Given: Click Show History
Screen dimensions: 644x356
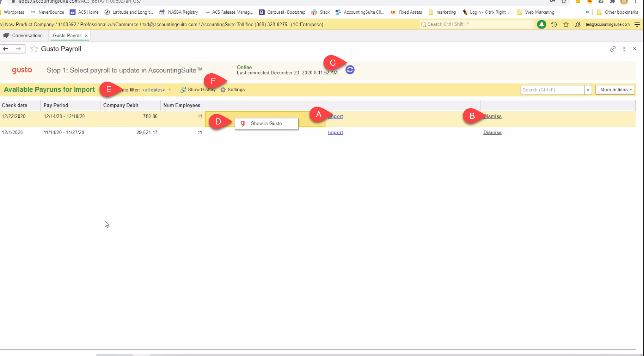Looking at the screenshot, I should (x=198, y=90).
